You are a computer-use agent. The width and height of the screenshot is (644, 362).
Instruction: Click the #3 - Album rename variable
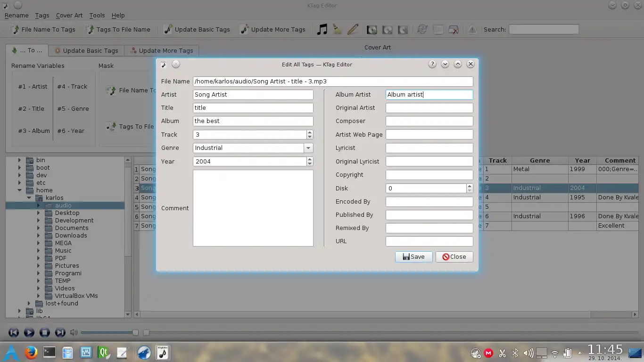tap(34, 131)
